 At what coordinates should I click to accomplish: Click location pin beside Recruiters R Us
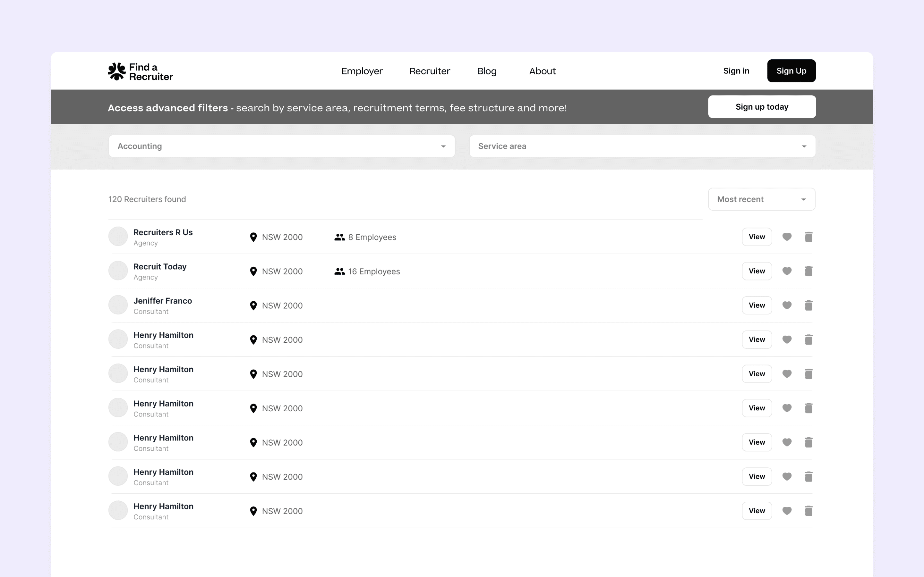[253, 237]
